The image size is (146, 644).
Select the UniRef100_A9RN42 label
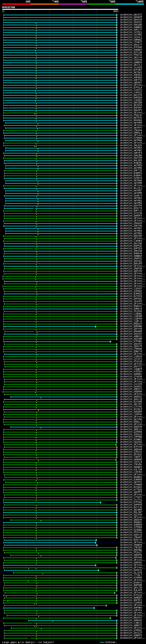point(131,40)
